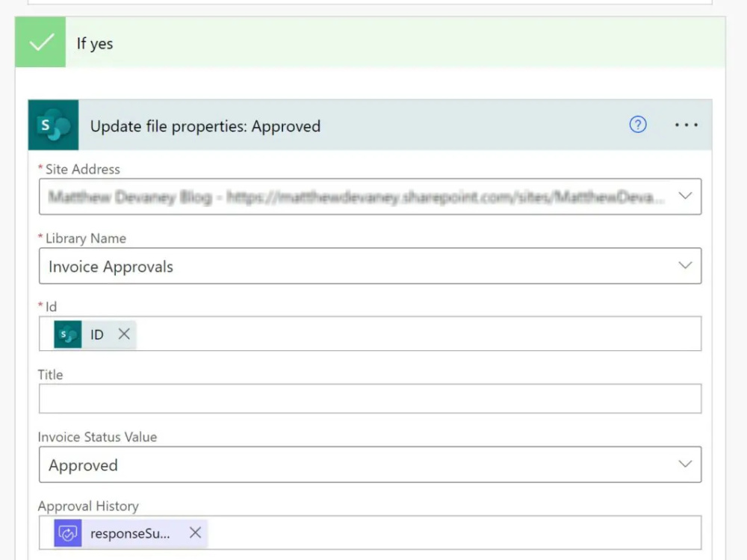
Task: Click empty area of the Id field
Action: (x=418, y=334)
